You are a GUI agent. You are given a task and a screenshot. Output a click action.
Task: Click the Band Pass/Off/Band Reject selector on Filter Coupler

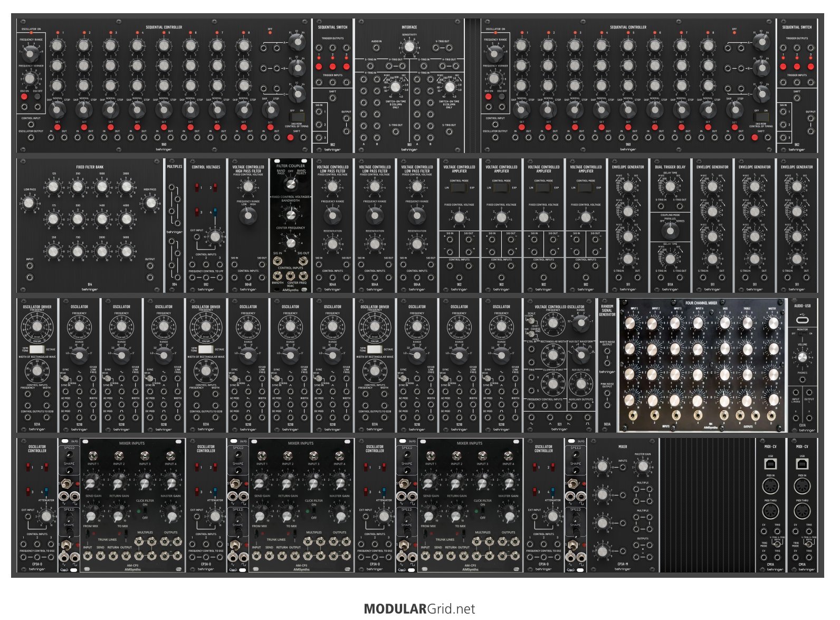coord(290,183)
